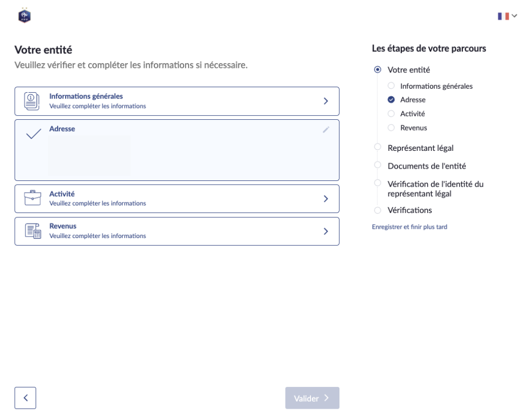Open Revenus sub-step label in sidebar
This screenshot has width=522, height=420.
413,128
